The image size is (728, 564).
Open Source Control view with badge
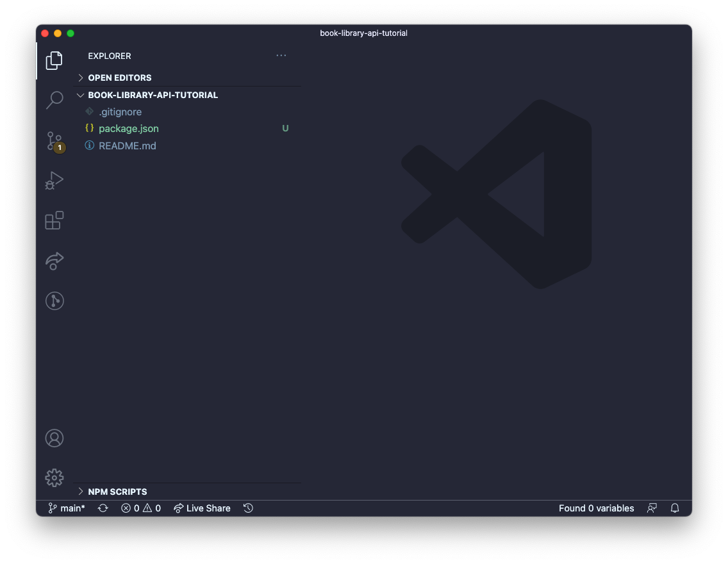click(55, 141)
